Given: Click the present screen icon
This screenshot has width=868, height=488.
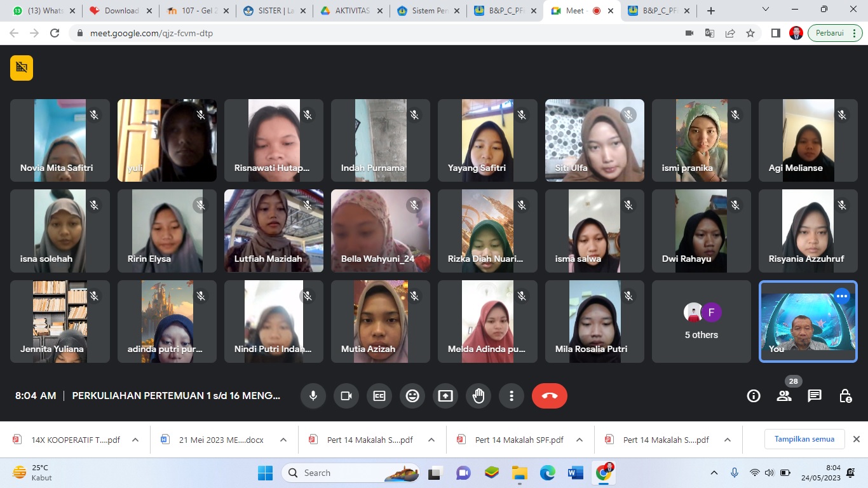Looking at the screenshot, I should click(445, 396).
